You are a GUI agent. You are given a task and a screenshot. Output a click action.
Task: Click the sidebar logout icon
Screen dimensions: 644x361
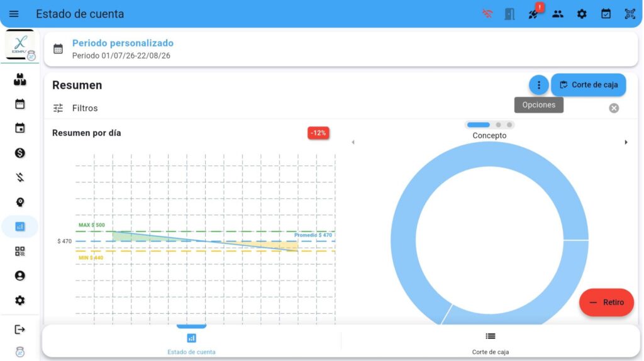click(19, 330)
